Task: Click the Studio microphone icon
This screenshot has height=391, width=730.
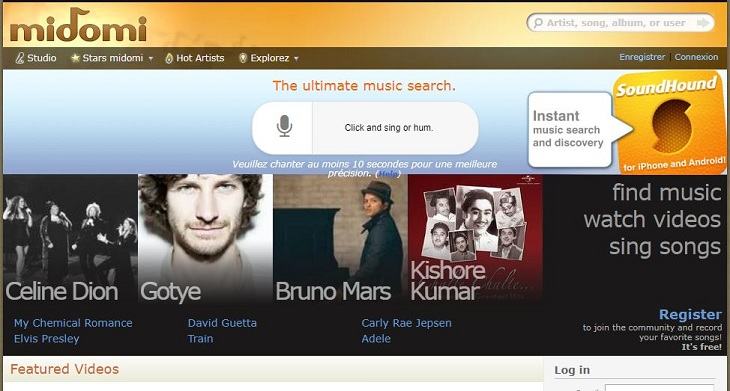Action: click(20, 58)
